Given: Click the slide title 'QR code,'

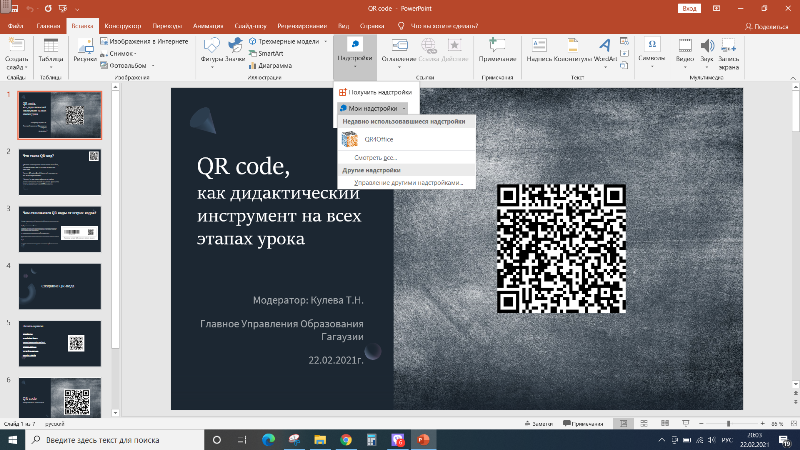Looking at the screenshot, I should [x=243, y=166].
